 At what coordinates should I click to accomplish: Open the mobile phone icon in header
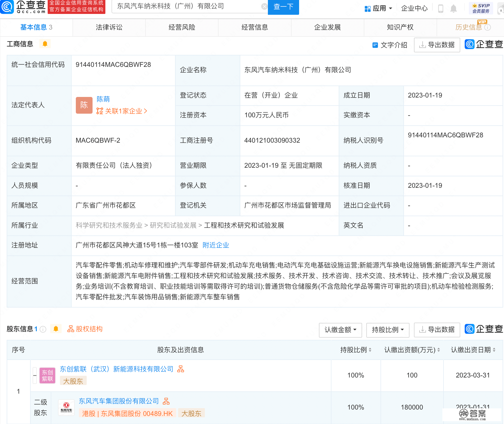point(441,8)
